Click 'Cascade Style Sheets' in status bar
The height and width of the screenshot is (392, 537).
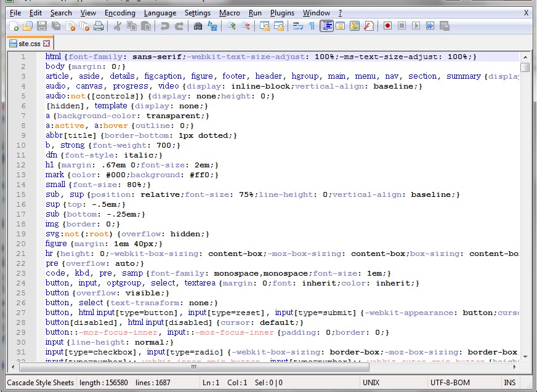[x=41, y=383]
